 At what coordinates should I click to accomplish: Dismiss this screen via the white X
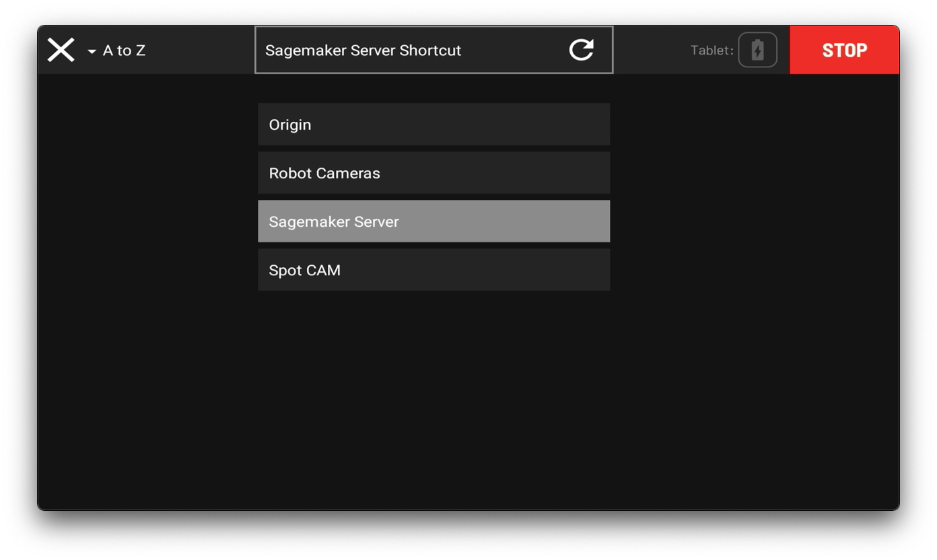[61, 50]
